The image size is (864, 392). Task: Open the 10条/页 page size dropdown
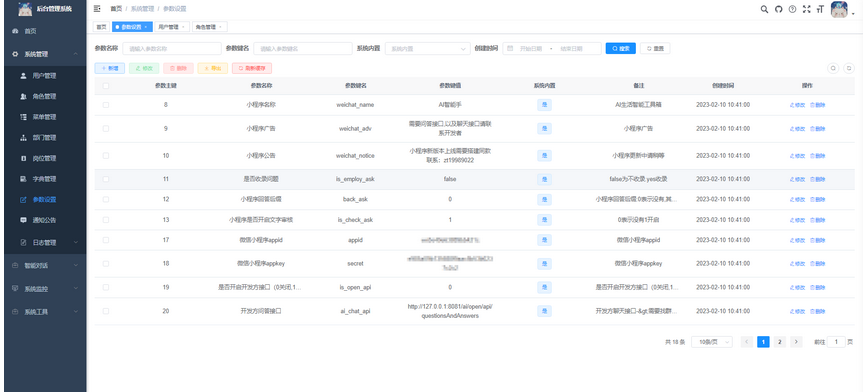712,342
